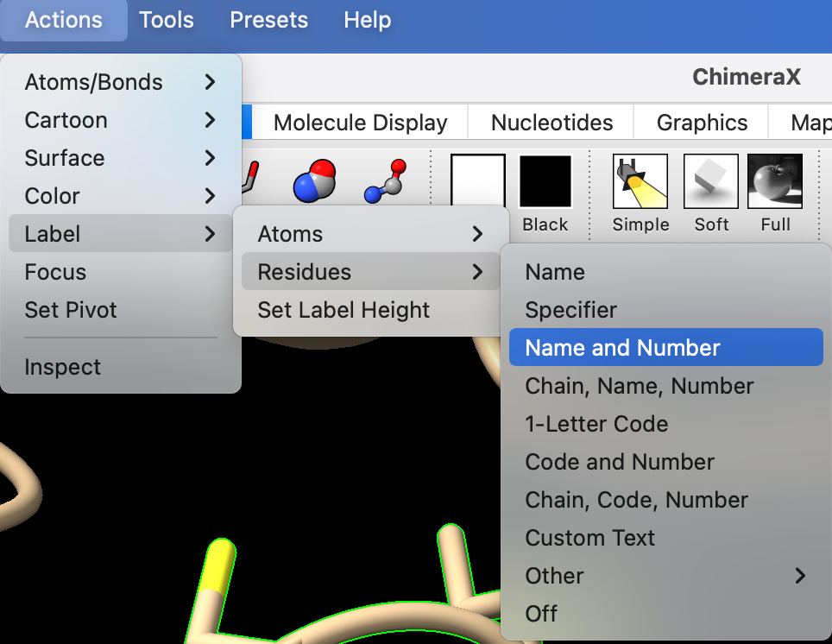Apply Soft lighting cube icon
This screenshot has height=644, width=832.
pos(711,181)
